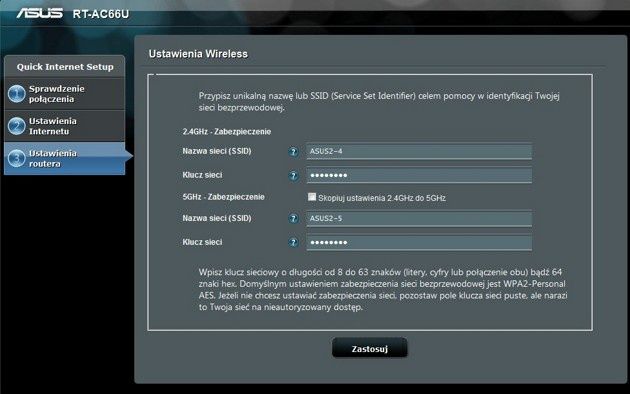Open help icon for 5GHz Nazwa sieci (SSID)
Screen dimensions: 630x394
pyautogui.click(x=293, y=218)
